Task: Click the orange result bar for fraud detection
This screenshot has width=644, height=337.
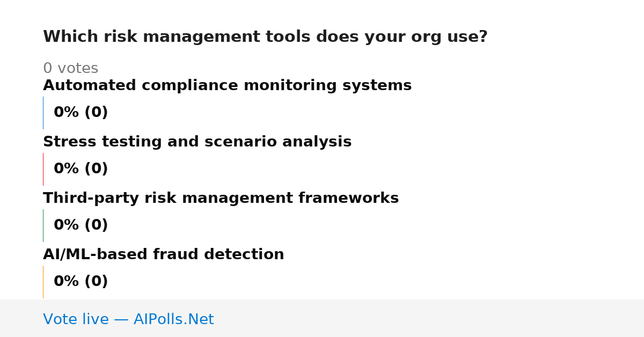Action: coord(43,282)
